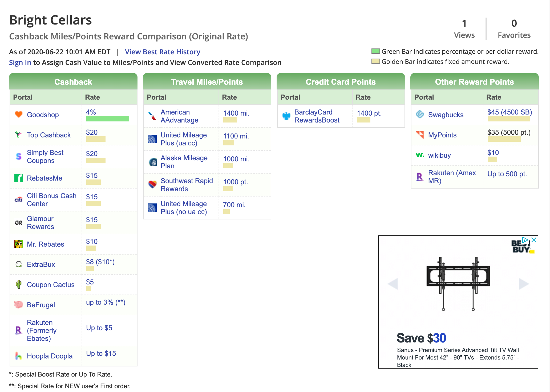Click the 1400 pt. BarclayCard rate
Image resolution: width=550 pixels, height=392 pixels.
pyautogui.click(x=369, y=113)
